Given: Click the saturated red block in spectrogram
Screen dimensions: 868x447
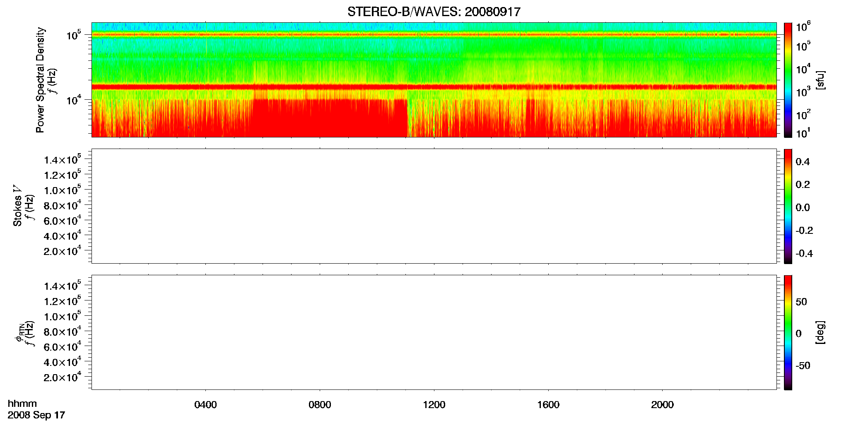Looking at the screenshot, I should pyautogui.click(x=330, y=118).
